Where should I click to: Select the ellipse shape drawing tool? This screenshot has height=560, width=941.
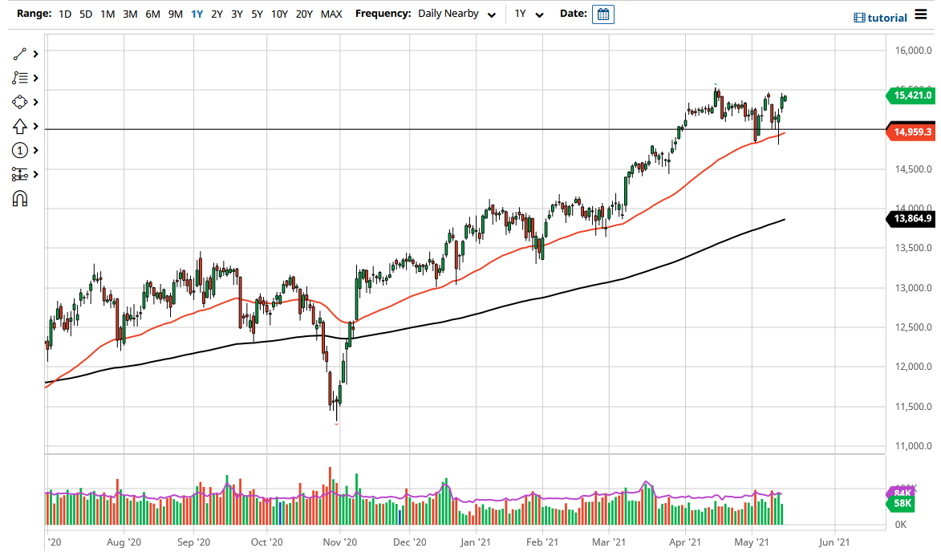pyautogui.click(x=21, y=102)
